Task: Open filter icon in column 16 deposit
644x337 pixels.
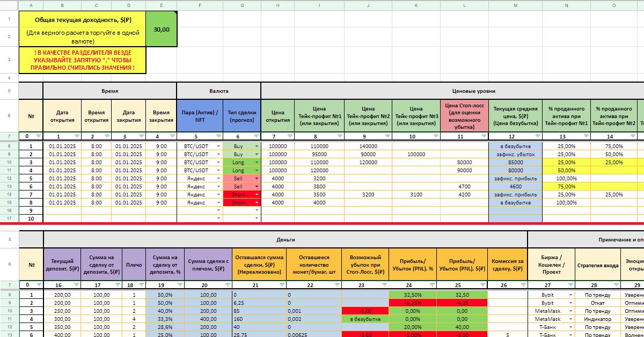Action: [76, 285]
